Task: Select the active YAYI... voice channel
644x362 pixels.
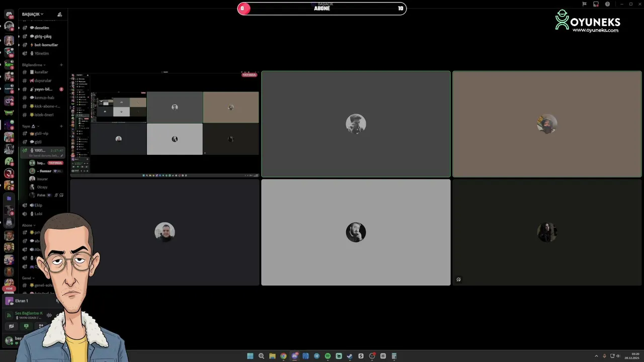Action: coord(43,152)
